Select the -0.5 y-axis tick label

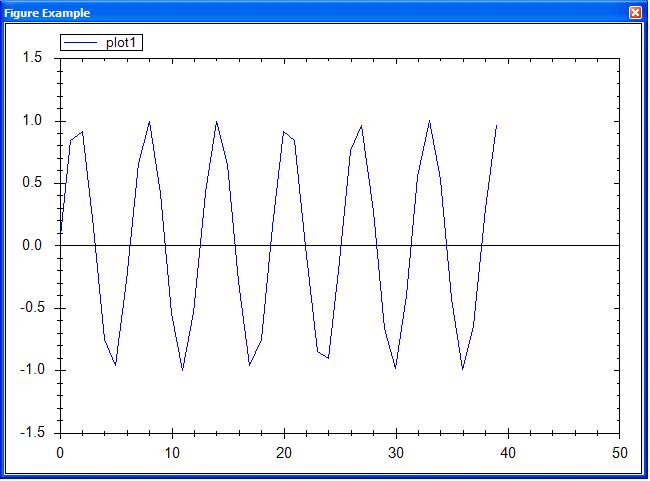click(x=30, y=308)
